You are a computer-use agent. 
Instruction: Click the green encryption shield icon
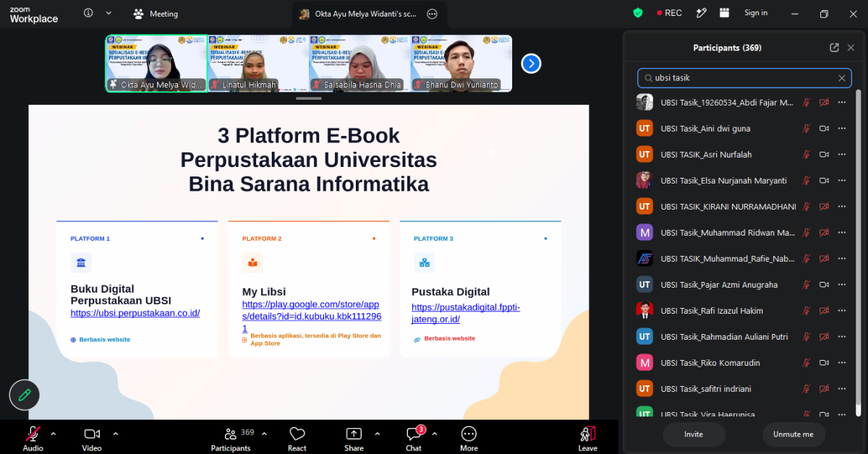point(637,13)
